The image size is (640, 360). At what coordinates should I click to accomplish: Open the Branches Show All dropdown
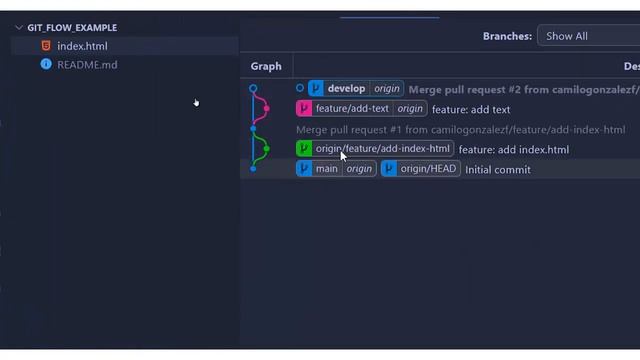589,36
